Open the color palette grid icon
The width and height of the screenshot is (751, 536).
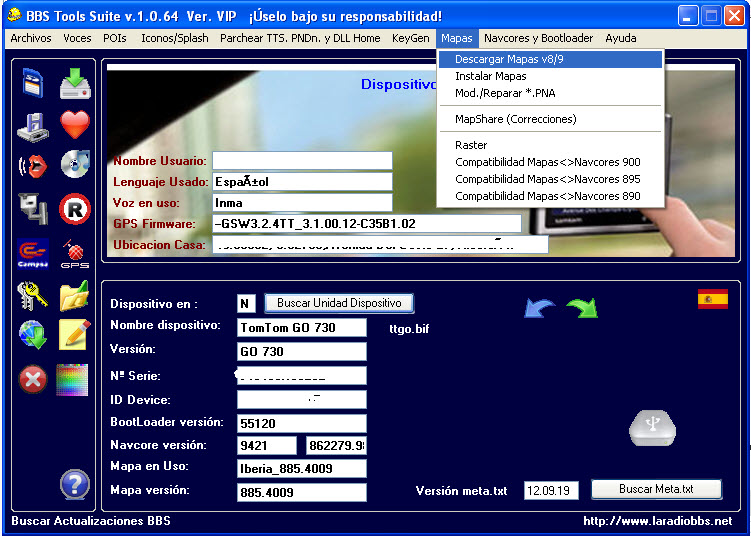[x=72, y=379]
